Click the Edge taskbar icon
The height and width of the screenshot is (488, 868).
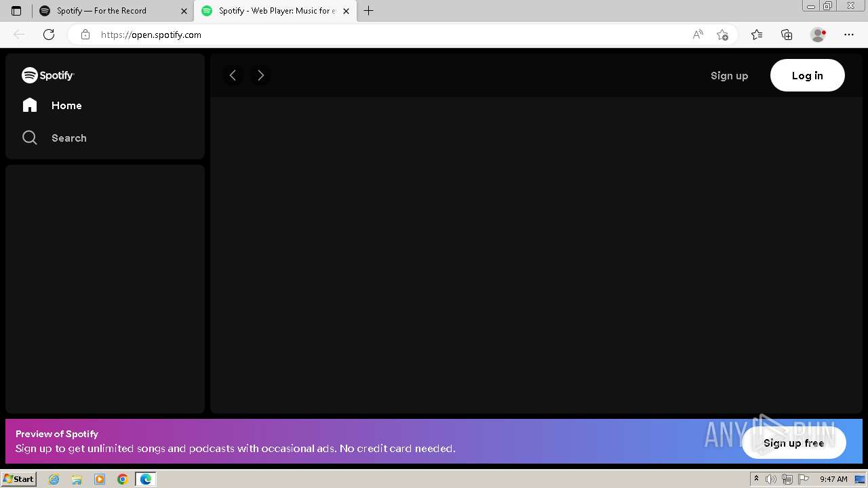[x=146, y=479]
